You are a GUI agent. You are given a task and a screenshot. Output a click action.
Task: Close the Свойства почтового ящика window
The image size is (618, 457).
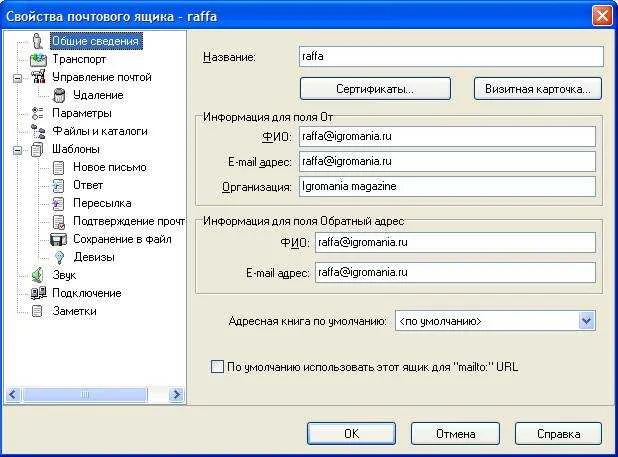pyautogui.click(x=602, y=16)
